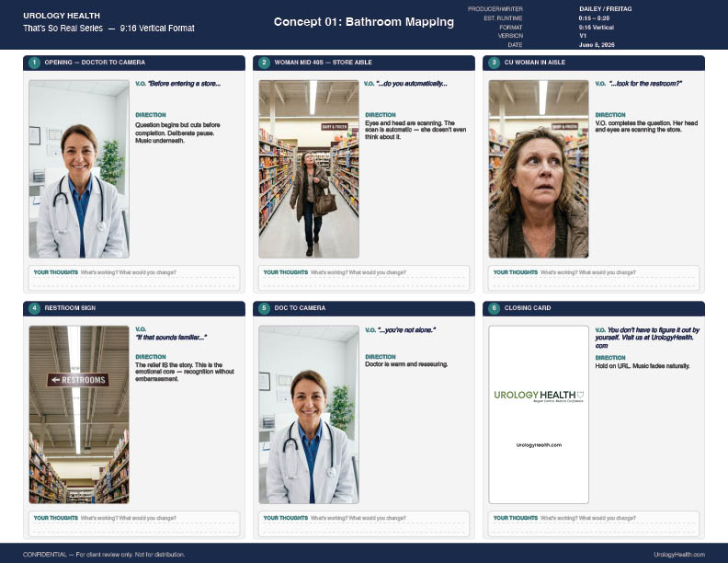
Task: Click the 'Est. Runtime' label
Action: [x=503, y=18]
